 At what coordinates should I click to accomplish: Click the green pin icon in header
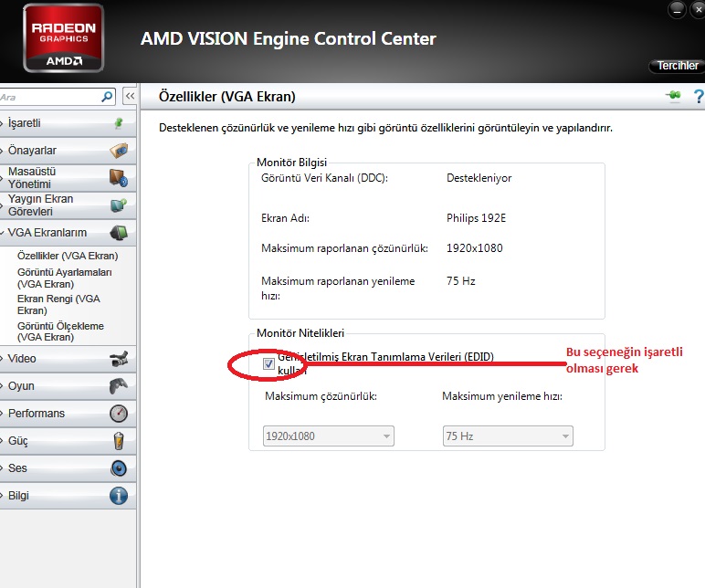tap(673, 95)
